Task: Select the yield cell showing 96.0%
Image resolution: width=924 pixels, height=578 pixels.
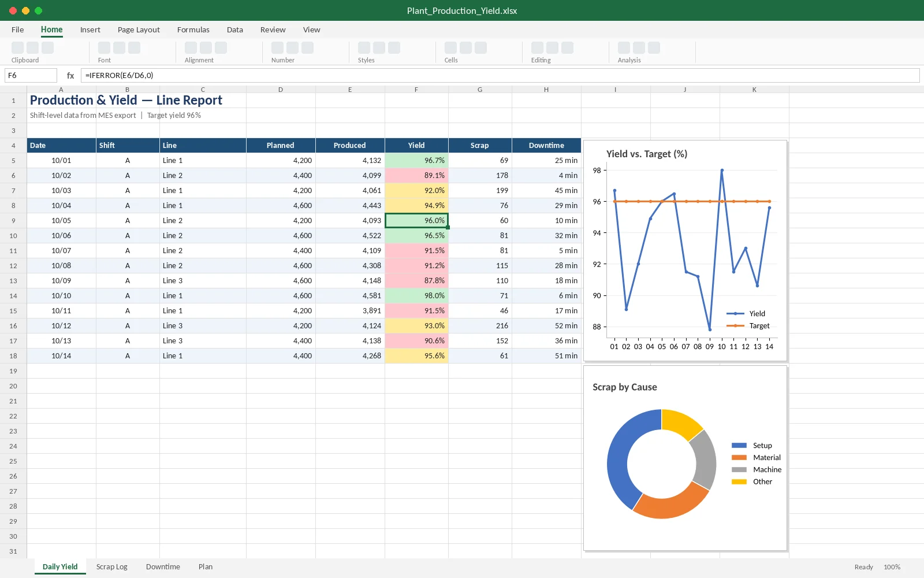Action: click(416, 221)
